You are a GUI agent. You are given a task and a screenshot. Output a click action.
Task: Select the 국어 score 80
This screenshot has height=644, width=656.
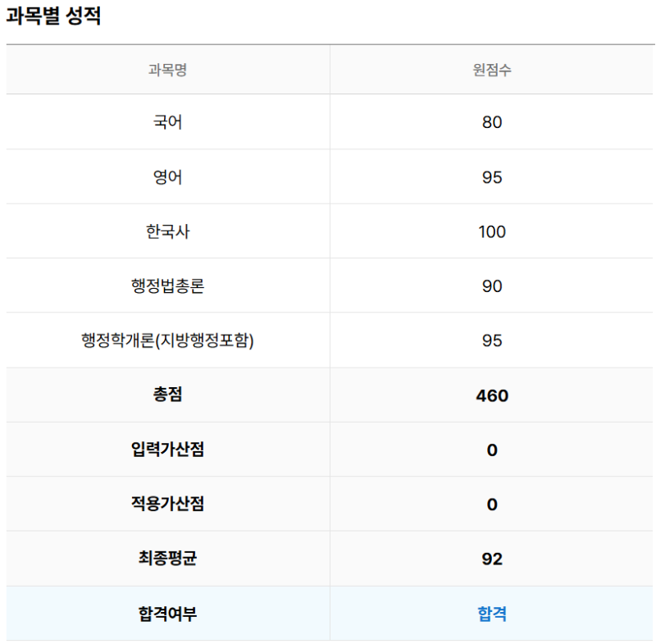coord(492,122)
